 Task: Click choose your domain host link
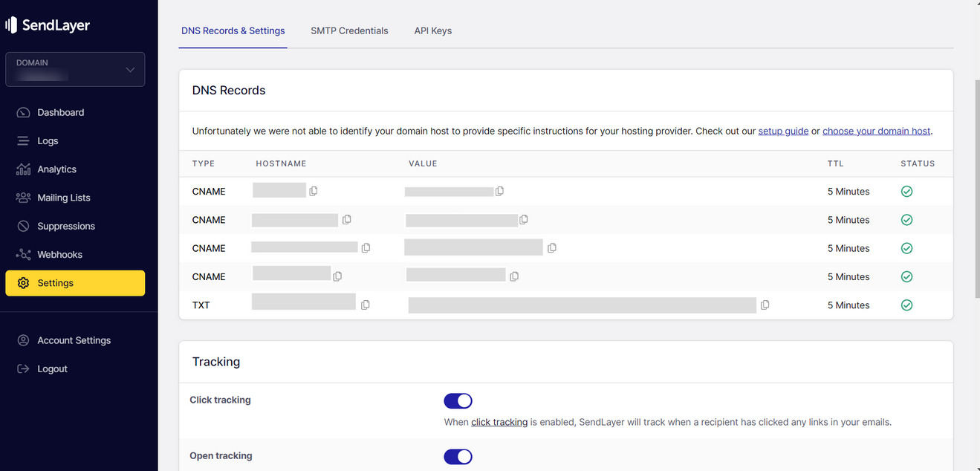(877, 131)
